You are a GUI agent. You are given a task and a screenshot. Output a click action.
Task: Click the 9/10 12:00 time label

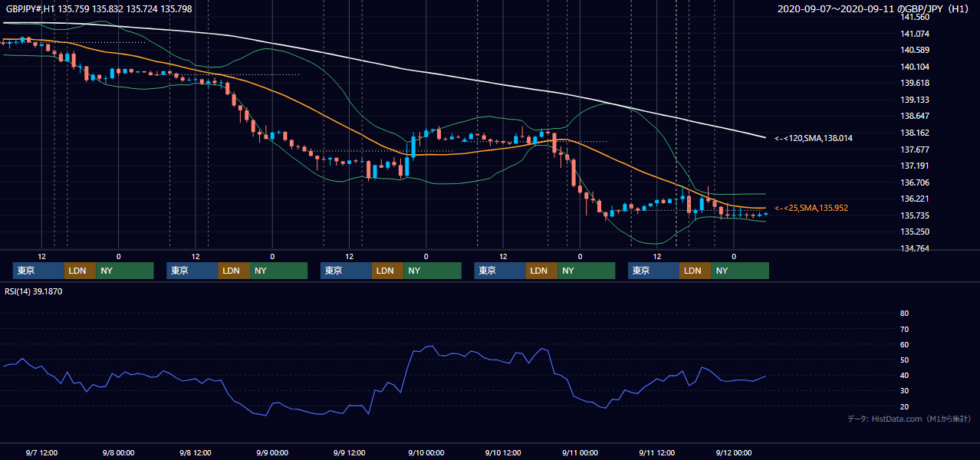pos(503,452)
